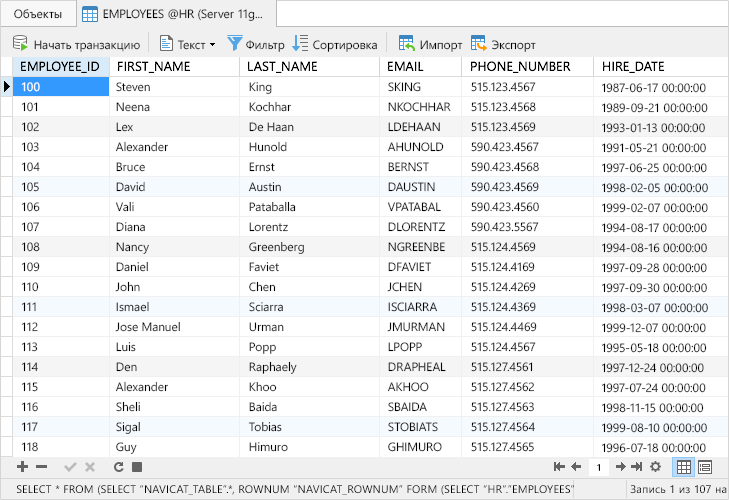Click the stop square icon in bottom bar
Image resolution: width=729 pixels, height=500 pixels.
click(x=137, y=467)
